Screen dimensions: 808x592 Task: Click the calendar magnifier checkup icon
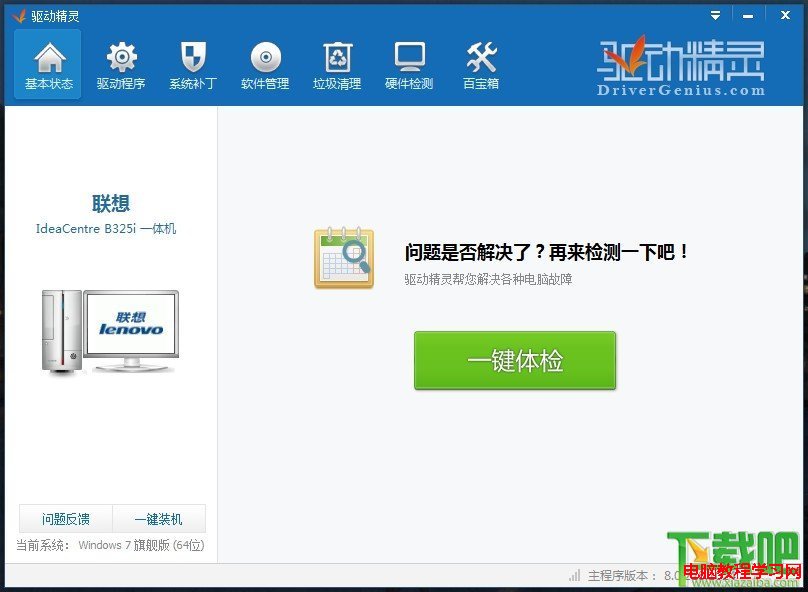point(344,257)
